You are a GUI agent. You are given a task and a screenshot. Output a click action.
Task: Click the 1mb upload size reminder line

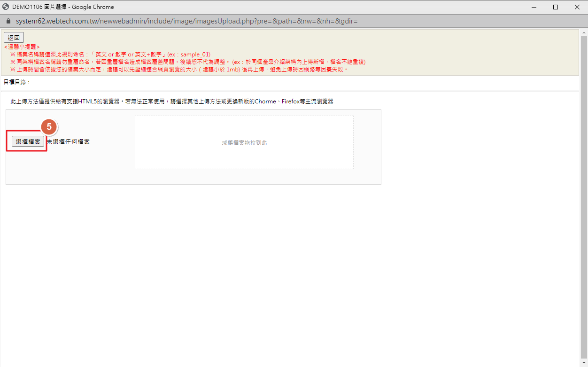coord(178,69)
